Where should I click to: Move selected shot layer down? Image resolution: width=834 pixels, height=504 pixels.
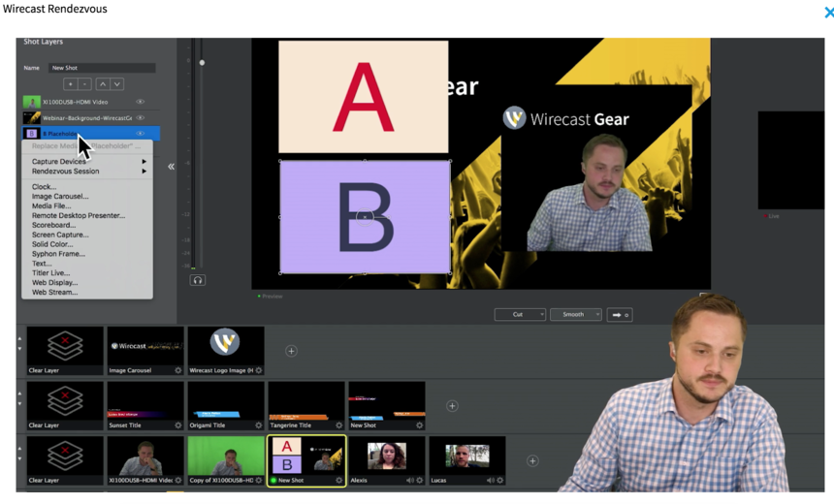tap(117, 84)
